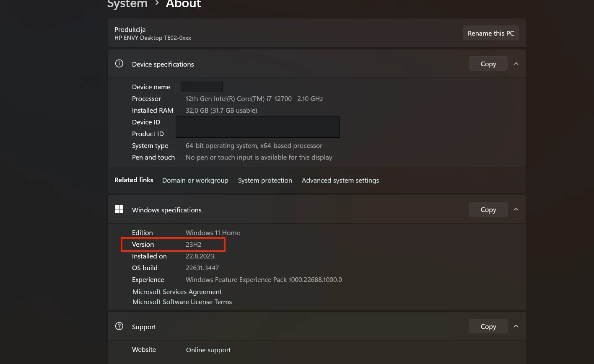594x364 pixels.
Task: Click the breadcrumb arrow between System and About
Action: (x=157, y=3)
